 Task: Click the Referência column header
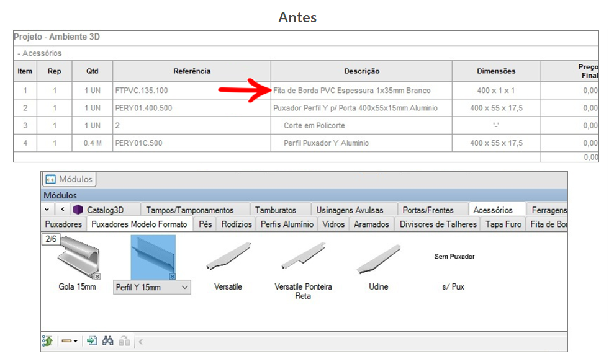192,71
